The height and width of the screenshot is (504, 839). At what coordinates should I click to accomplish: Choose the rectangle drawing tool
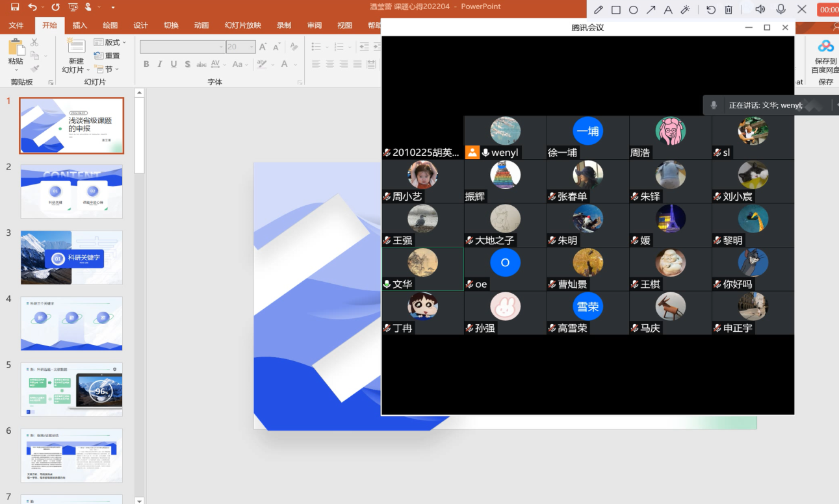(x=615, y=10)
